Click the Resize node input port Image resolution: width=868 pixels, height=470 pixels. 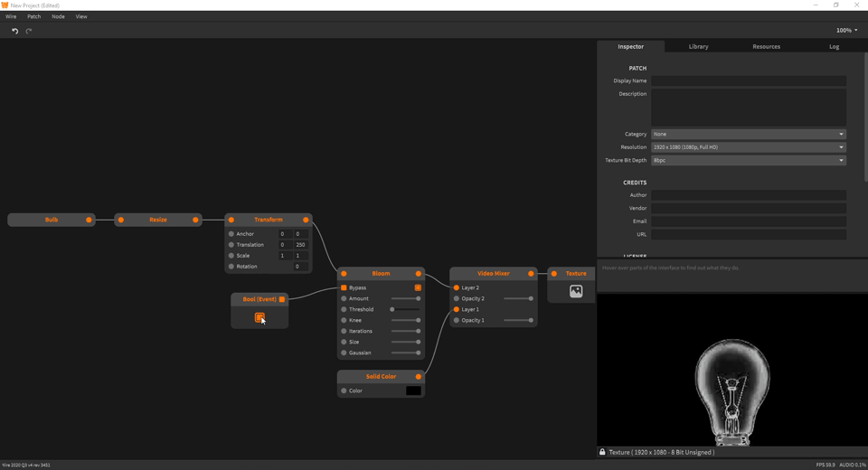pyautogui.click(x=120, y=220)
